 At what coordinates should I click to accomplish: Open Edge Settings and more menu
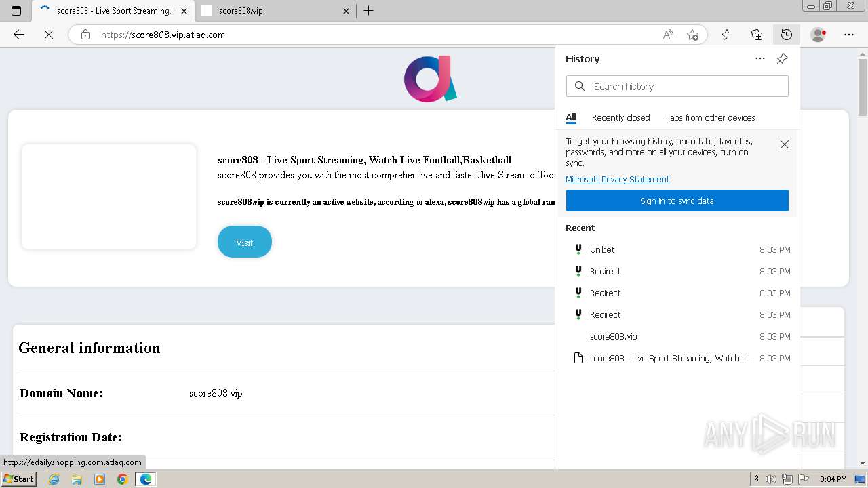tap(849, 35)
